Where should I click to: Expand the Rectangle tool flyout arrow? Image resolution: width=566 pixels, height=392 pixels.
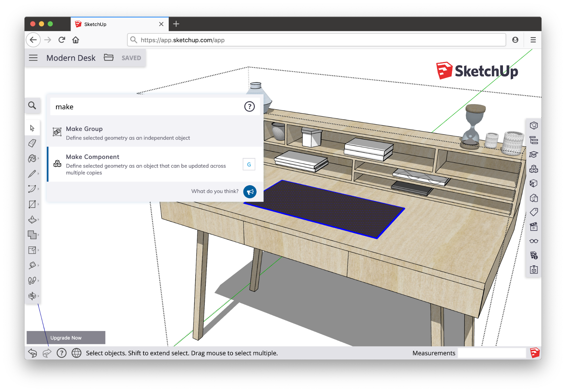[x=38, y=204]
